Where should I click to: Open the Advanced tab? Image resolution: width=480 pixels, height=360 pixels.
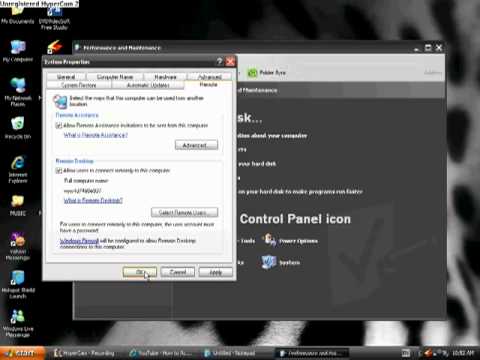pos(209,77)
